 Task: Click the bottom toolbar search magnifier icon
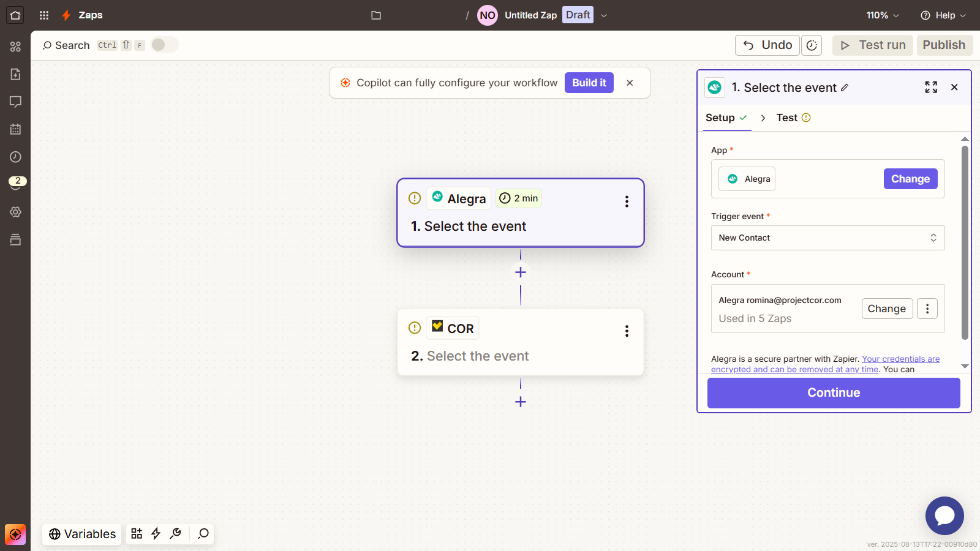203,534
